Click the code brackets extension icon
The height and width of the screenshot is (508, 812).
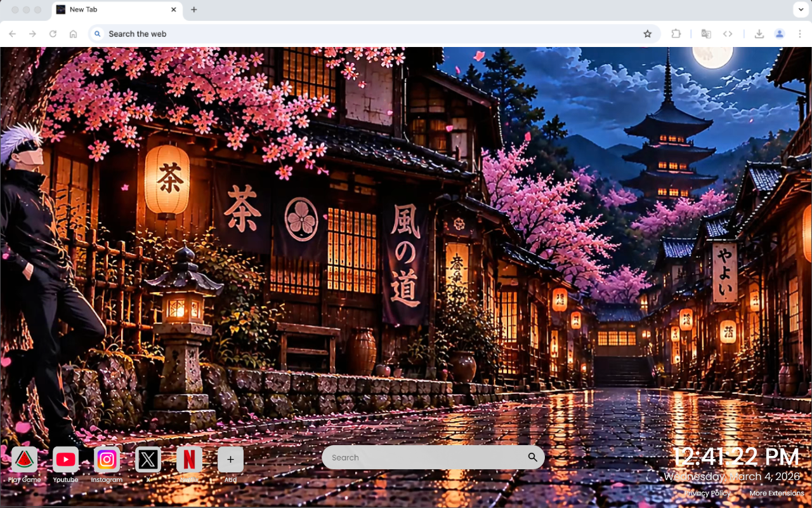pyautogui.click(x=728, y=34)
